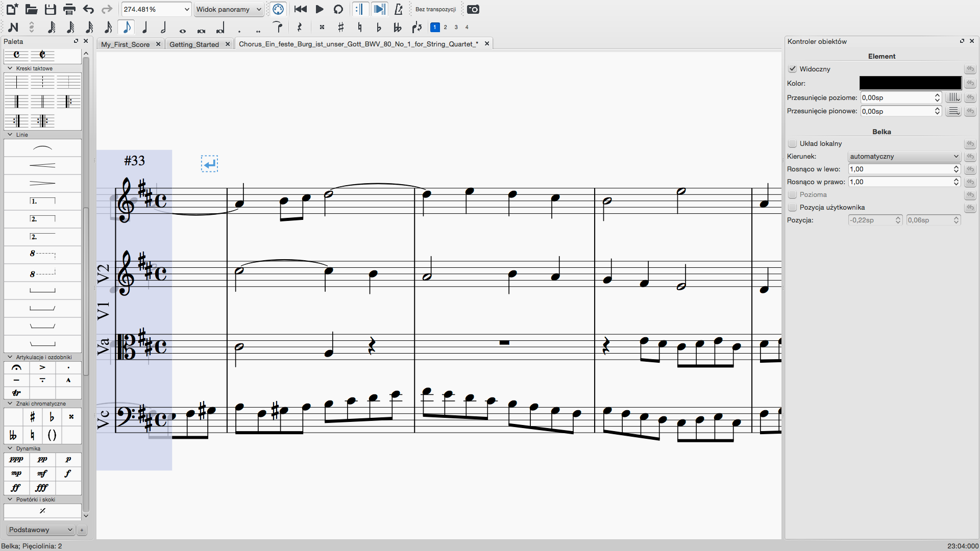
Task: Apply flat accidental from the toolbar
Action: pyautogui.click(x=379, y=27)
